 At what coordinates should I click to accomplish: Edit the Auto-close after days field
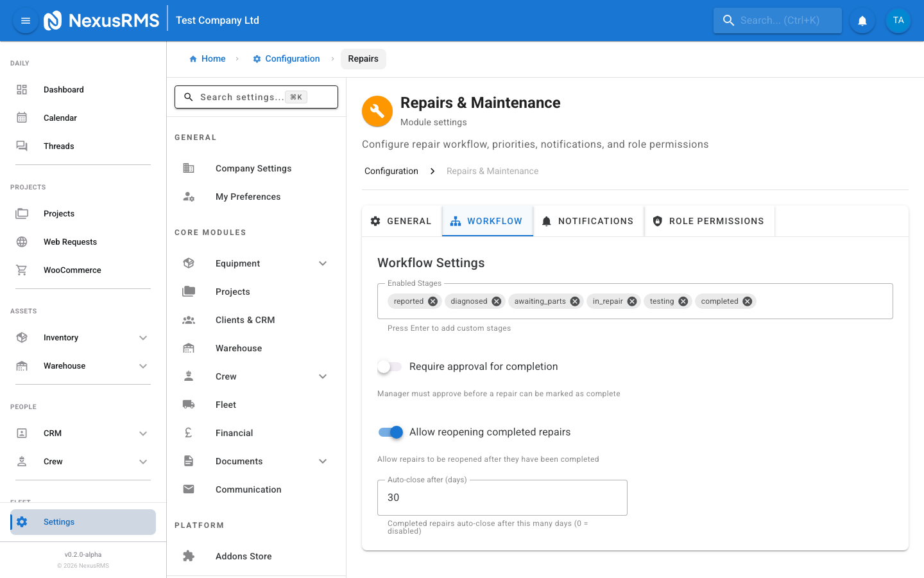[502, 497]
